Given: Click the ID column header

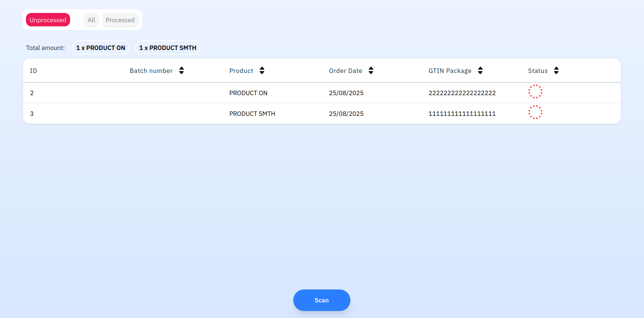Looking at the screenshot, I should click(33, 71).
